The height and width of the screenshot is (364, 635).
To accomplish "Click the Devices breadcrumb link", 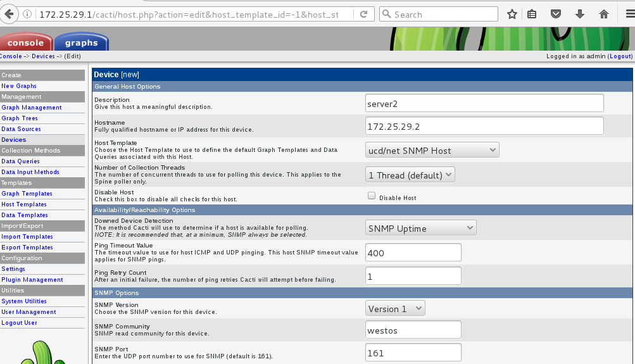I will click(x=43, y=56).
